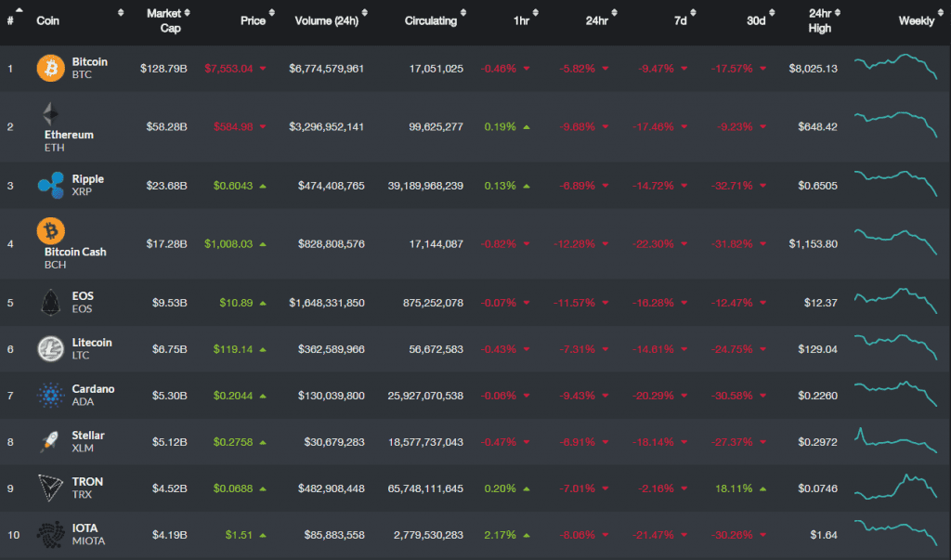The height and width of the screenshot is (560, 951).
Task: View Bitcoin Cash weekly sparkline chart
Action: click(896, 241)
